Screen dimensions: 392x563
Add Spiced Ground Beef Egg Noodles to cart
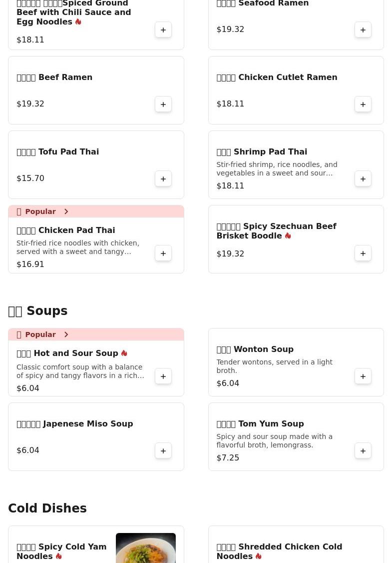[163, 30]
